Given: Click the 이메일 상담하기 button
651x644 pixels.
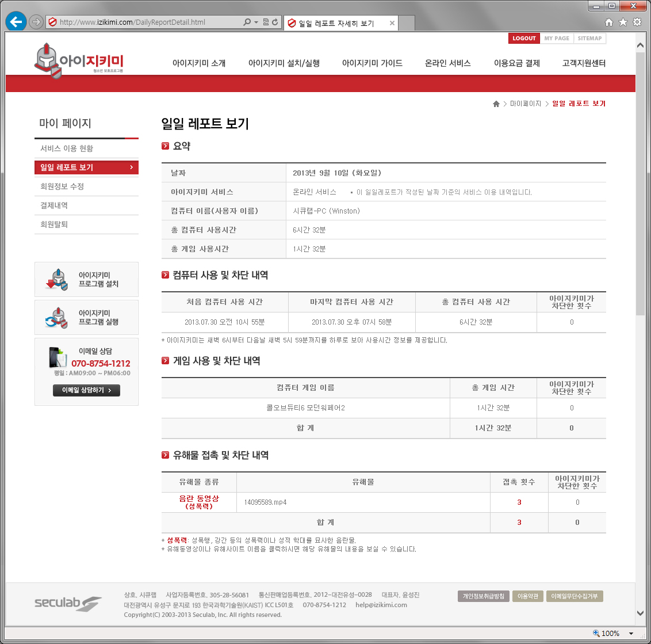Looking at the screenshot, I should [86, 390].
